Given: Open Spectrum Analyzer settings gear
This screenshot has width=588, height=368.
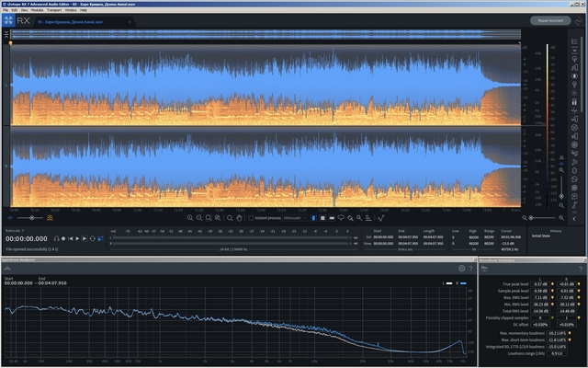Looking at the screenshot, I should click(x=461, y=268).
